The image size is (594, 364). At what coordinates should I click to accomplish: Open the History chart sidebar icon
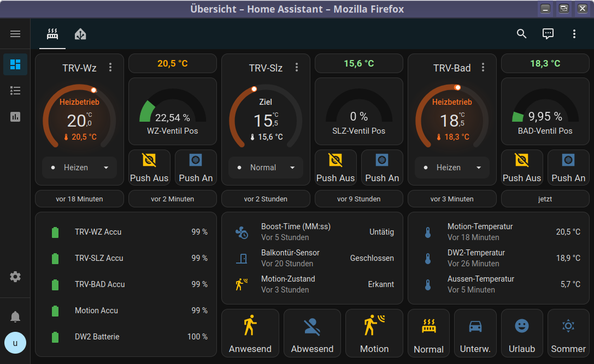(15, 117)
